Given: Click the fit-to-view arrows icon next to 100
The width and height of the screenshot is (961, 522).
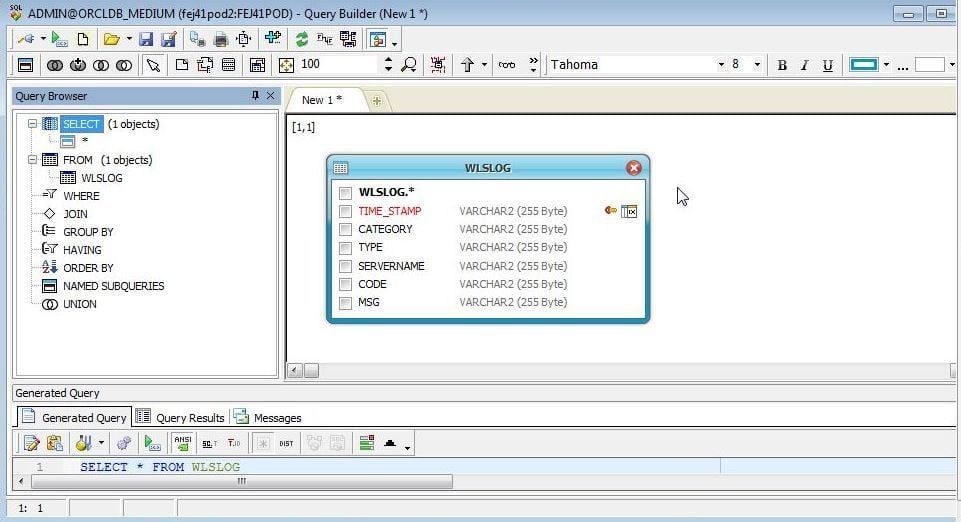Looking at the screenshot, I should [x=286, y=65].
